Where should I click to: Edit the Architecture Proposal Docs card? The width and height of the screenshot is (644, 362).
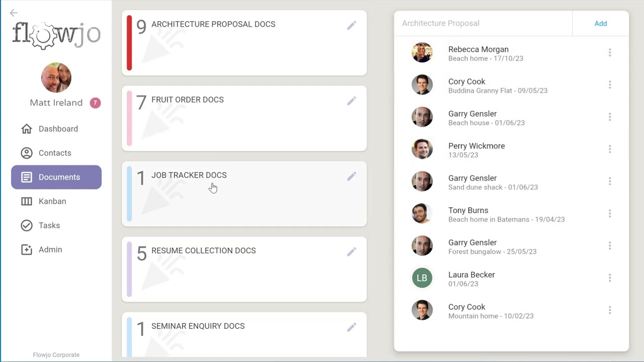click(x=352, y=25)
